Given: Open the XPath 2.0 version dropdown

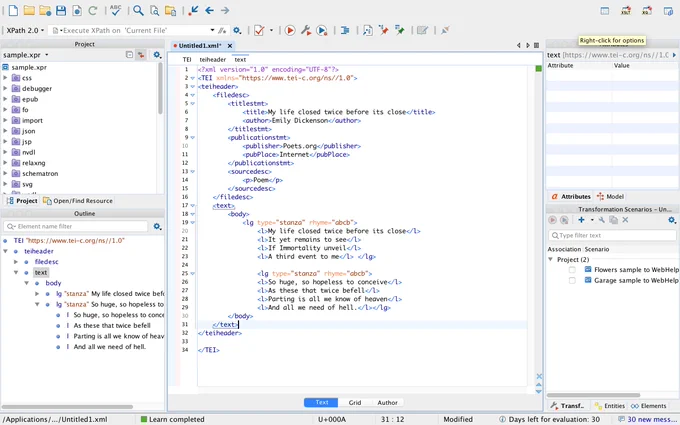Looking at the screenshot, I should click(x=25, y=30).
